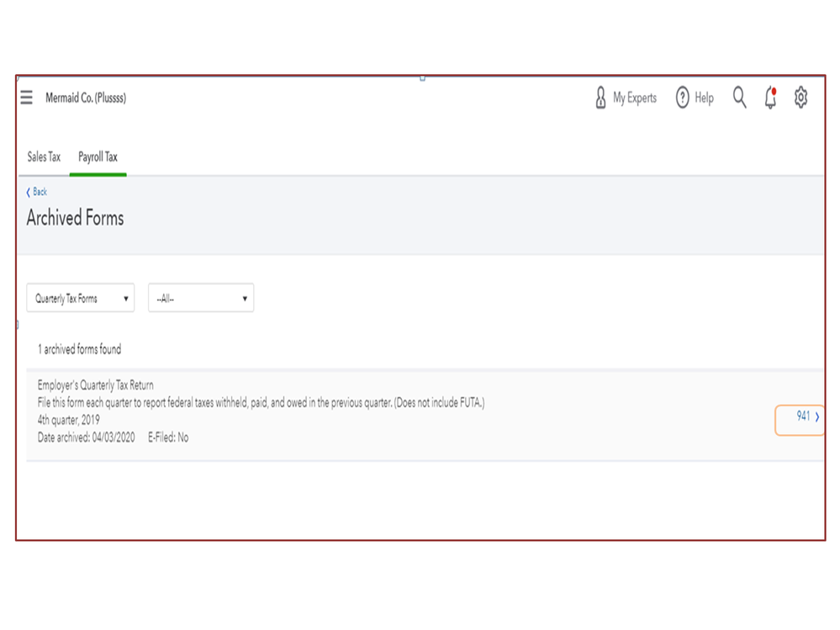The image size is (840, 630).
Task: Open the 941 form link
Action: (x=803, y=416)
